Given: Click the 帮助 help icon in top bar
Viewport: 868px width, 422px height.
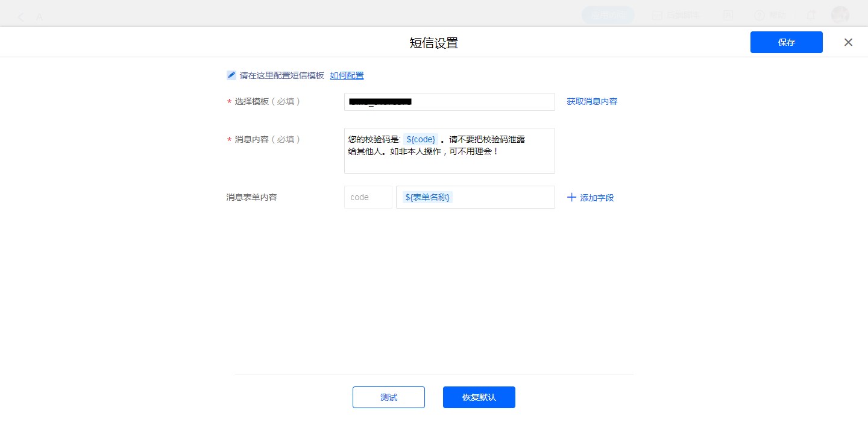Looking at the screenshot, I should pyautogui.click(x=759, y=16).
